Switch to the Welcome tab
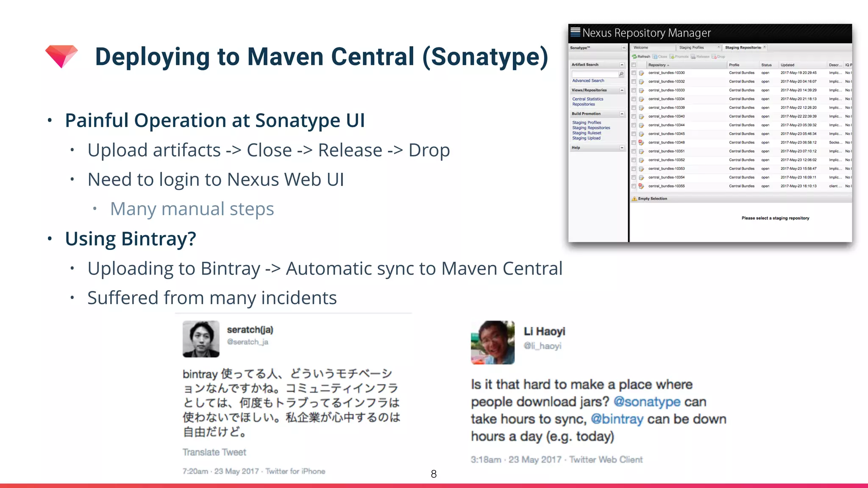 (x=653, y=47)
